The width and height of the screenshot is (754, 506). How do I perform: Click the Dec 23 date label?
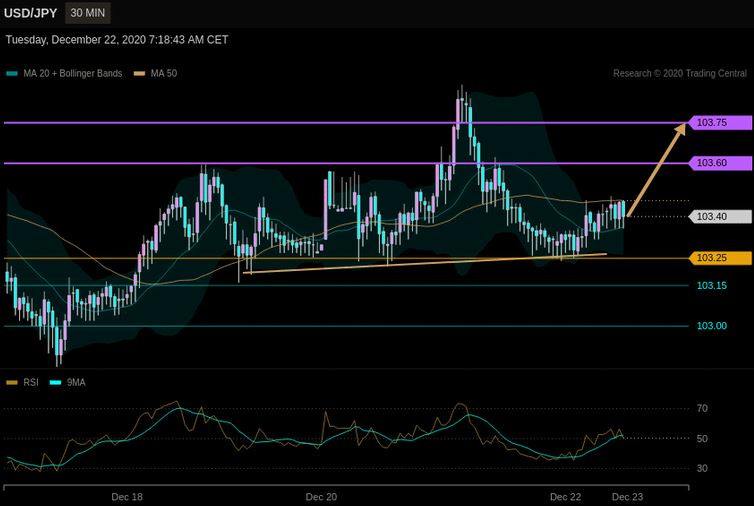click(627, 497)
